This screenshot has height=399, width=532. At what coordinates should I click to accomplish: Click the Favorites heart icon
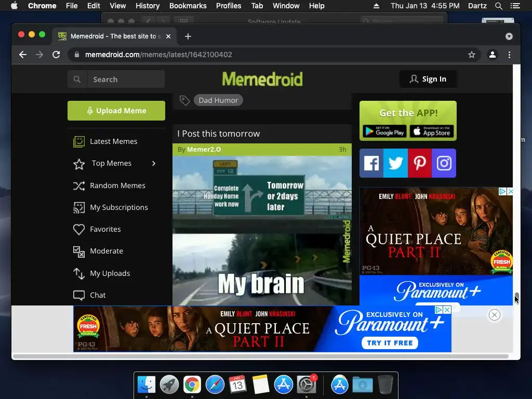(x=79, y=229)
